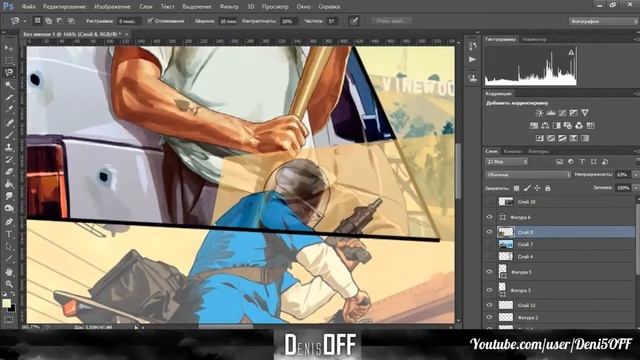640x360 pixels.
Task: Open the fill slider arrow
Action: [636, 188]
